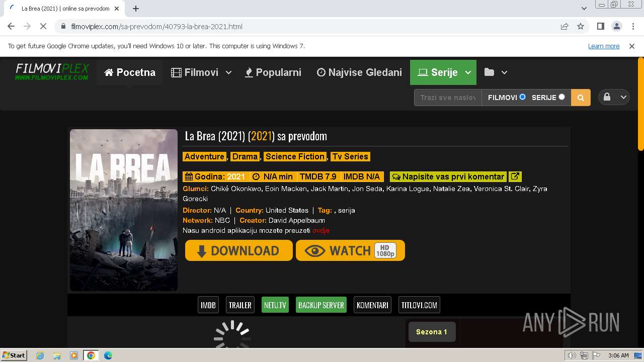Screen dimensions: 644x362
Task: Open a new browser tab
Action: point(136,9)
